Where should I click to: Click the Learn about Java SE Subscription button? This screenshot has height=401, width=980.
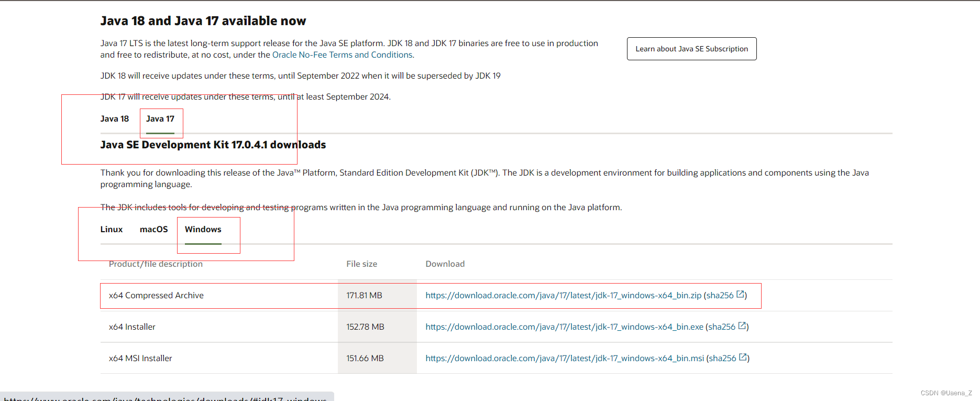tap(691, 49)
